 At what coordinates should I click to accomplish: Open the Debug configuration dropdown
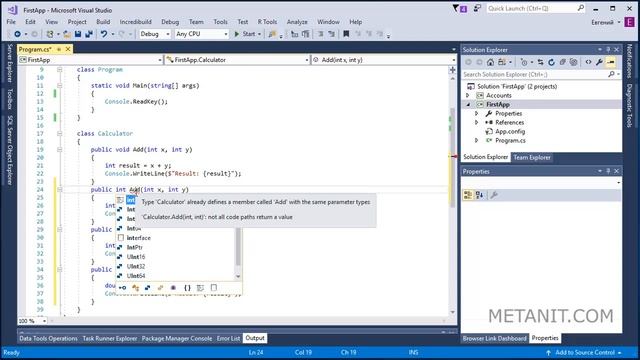coord(155,34)
